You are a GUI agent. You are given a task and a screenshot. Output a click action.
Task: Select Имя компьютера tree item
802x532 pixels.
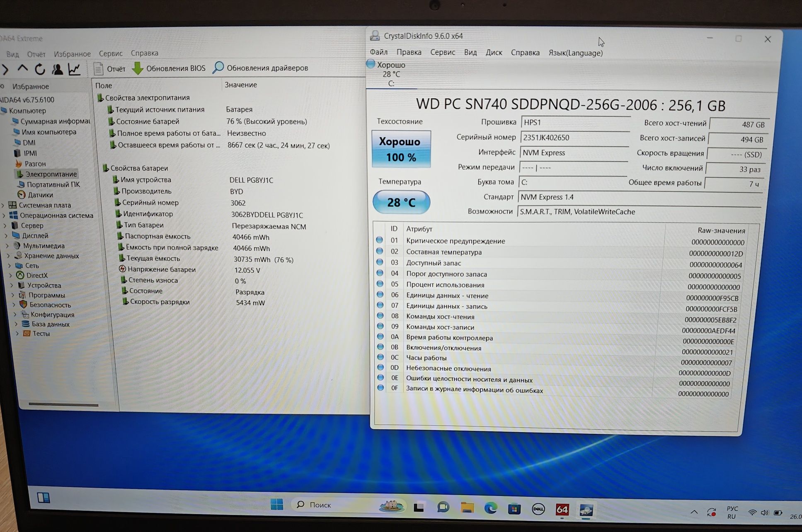point(45,132)
